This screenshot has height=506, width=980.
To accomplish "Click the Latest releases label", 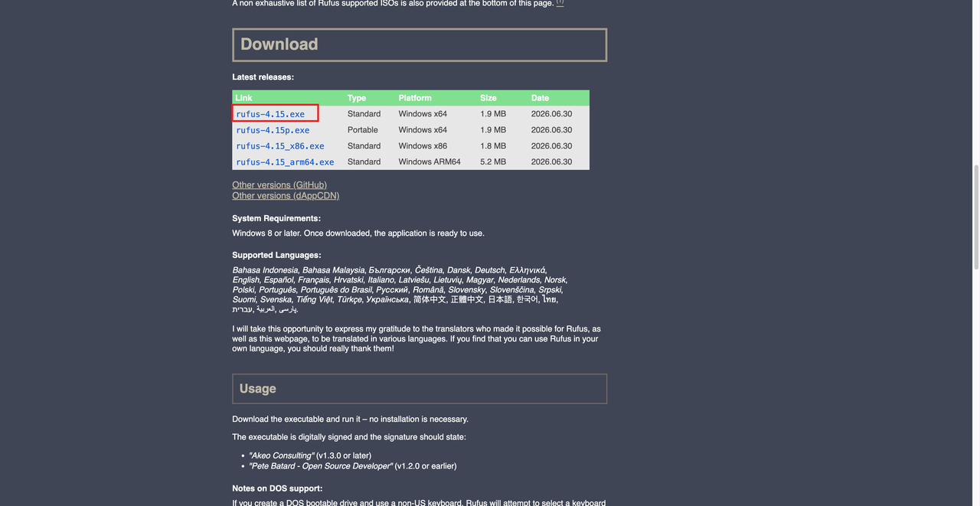I will [x=263, y=77].
